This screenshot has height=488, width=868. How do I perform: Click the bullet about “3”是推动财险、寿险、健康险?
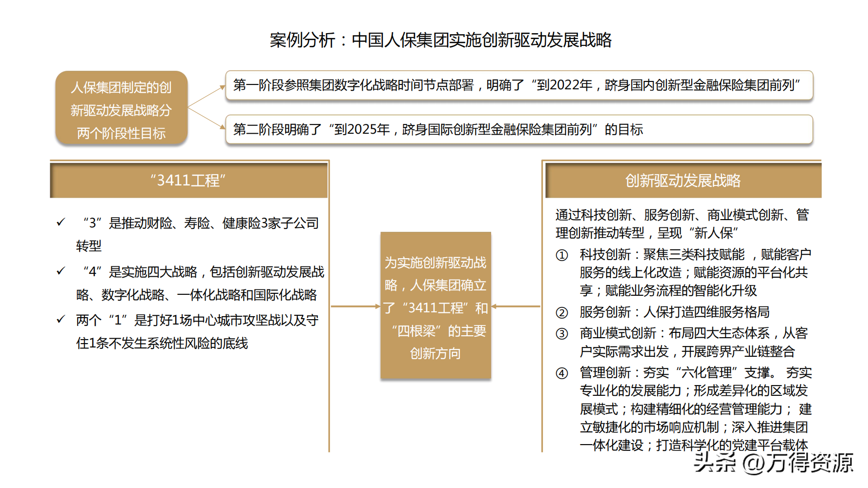click(198, 234)
